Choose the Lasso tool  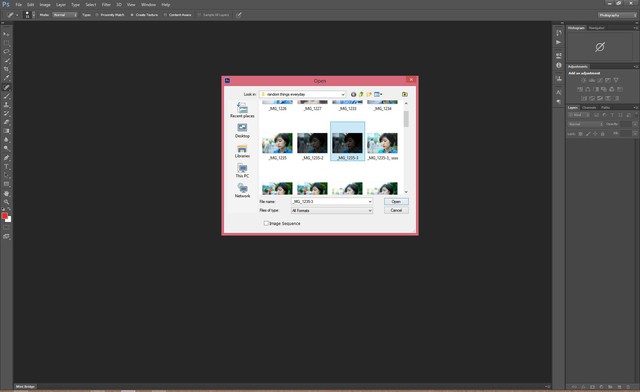point(6,51)
